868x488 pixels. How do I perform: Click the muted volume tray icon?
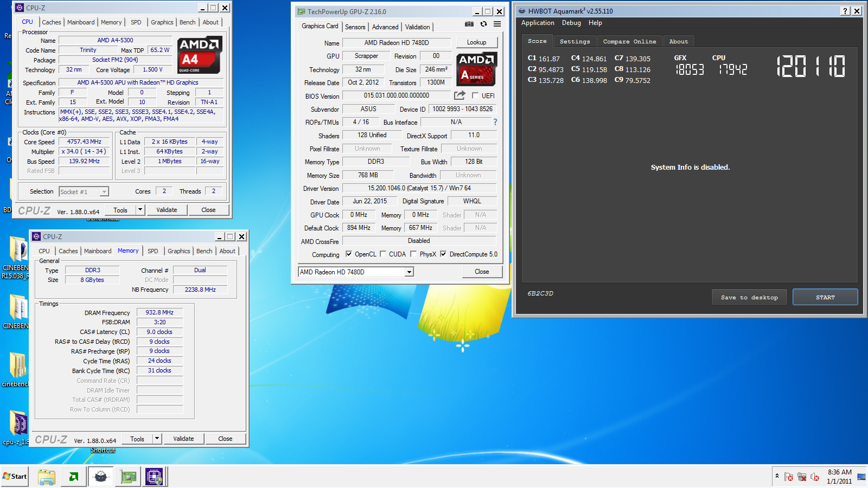(x=815, y=477)
